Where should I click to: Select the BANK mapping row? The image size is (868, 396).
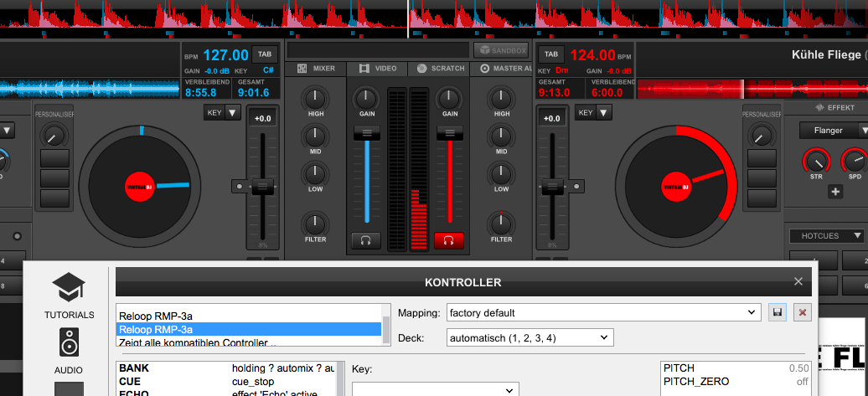click(226, 368)
